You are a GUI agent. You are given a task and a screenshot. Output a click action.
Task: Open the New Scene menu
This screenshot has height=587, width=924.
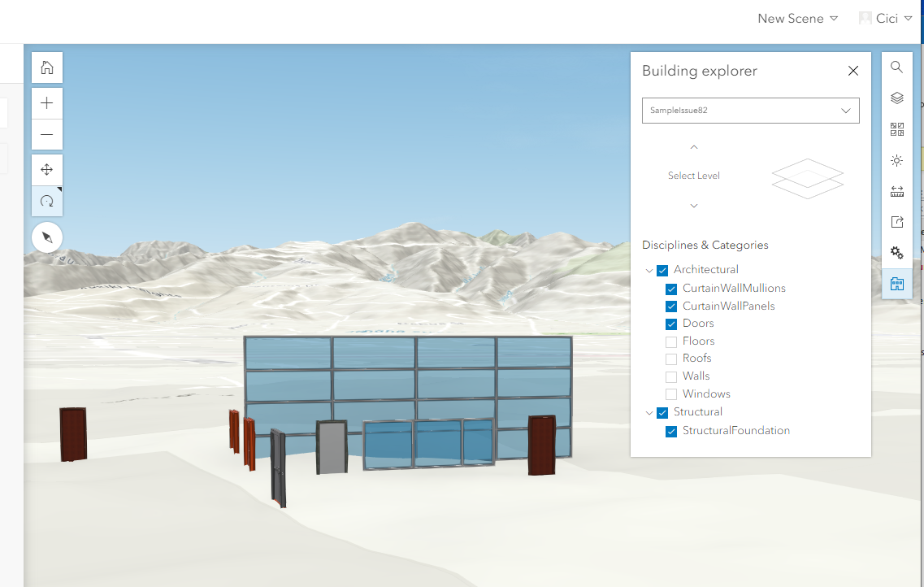(x=797, y=18)
